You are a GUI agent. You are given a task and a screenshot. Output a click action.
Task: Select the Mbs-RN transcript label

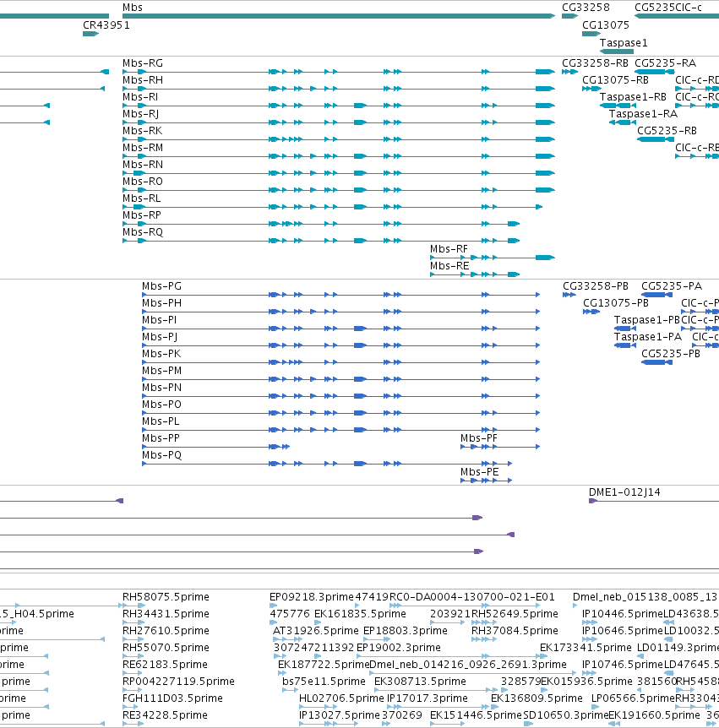[x=143, y=165]
